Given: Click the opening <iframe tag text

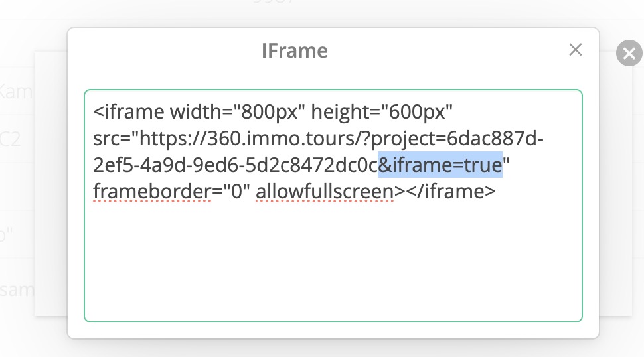Looking at the screenshot, I should click(x=129, y=112).
